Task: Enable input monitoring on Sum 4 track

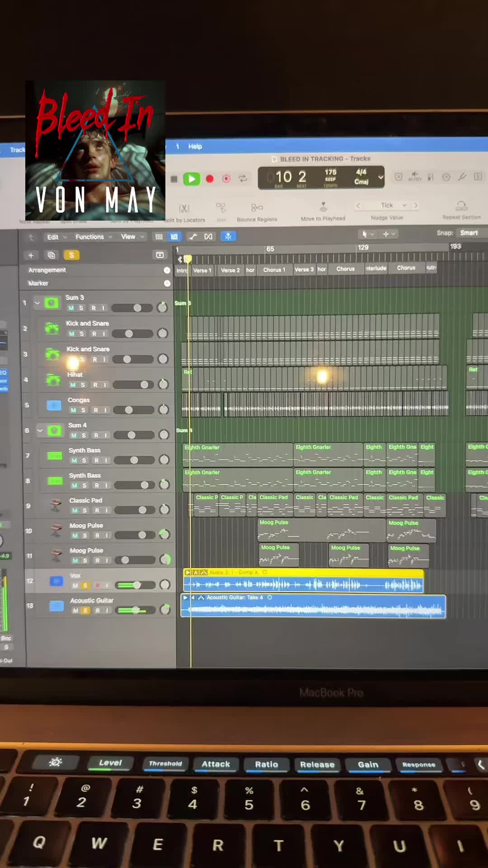Action: click(x=106, y=435)
